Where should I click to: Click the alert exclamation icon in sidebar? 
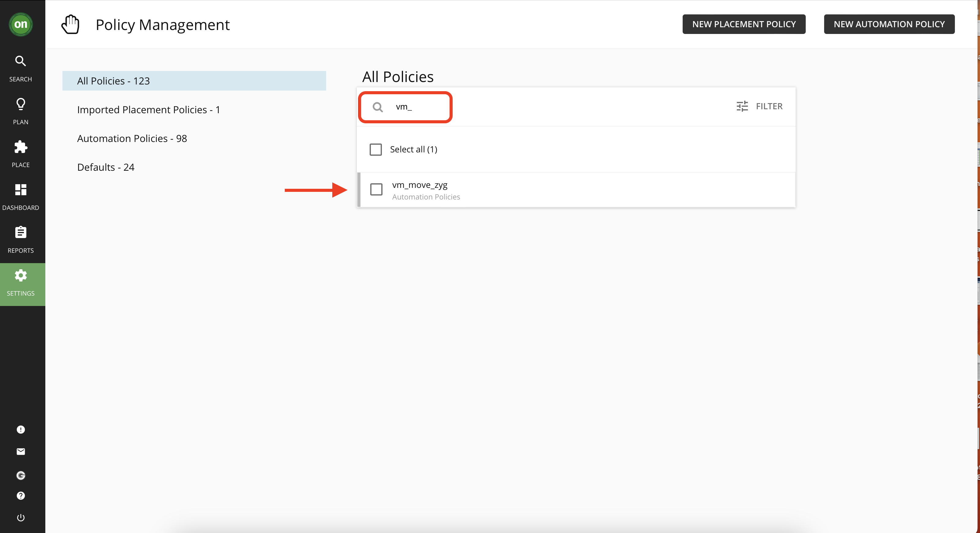21,429
